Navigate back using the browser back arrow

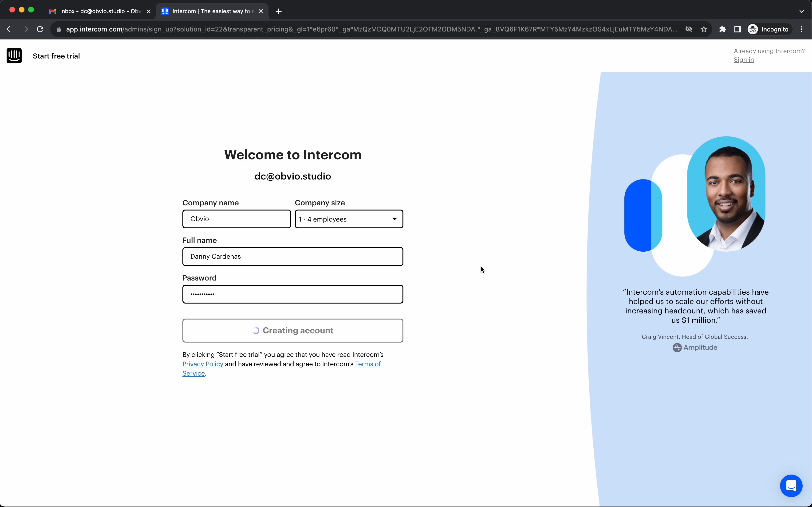[10, 29]
